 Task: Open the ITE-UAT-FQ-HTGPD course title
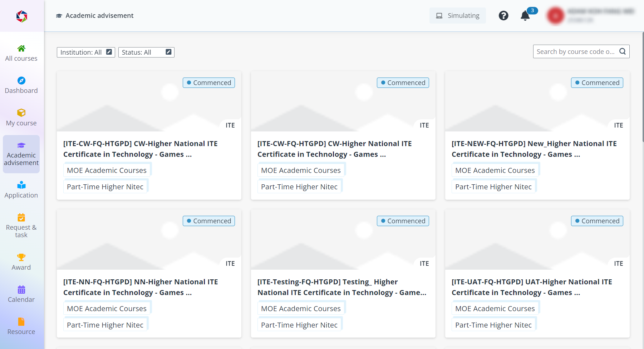click(x=532, y=287)
